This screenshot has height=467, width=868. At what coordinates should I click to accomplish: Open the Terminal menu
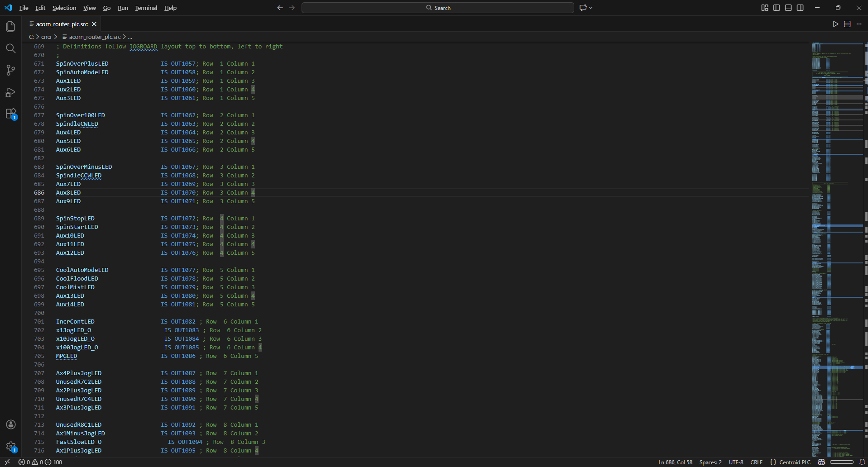(146, 8)
